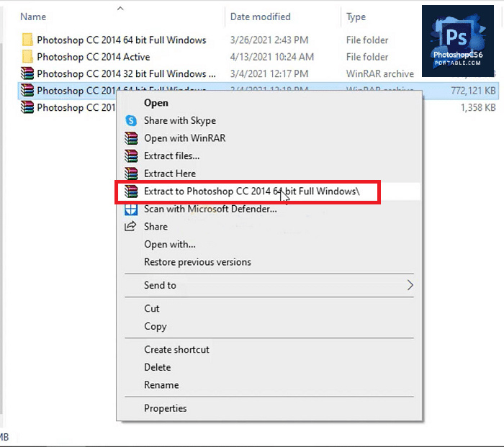Sort by the Name column header
504x447 pixels.
point(33,17)
